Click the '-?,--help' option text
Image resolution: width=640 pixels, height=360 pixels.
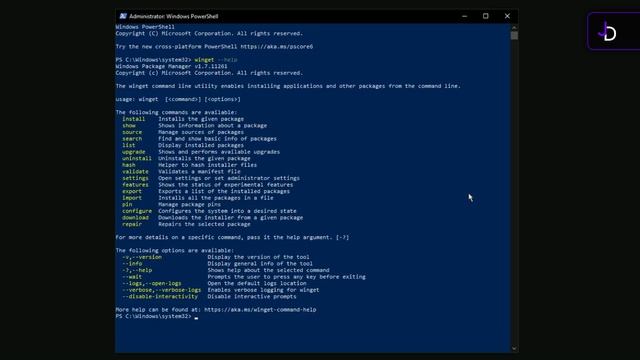coord(137,270)
